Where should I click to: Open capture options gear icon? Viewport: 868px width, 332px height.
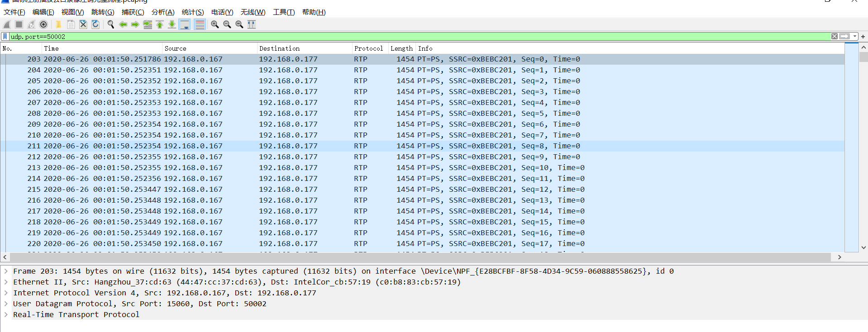(43, 24)
